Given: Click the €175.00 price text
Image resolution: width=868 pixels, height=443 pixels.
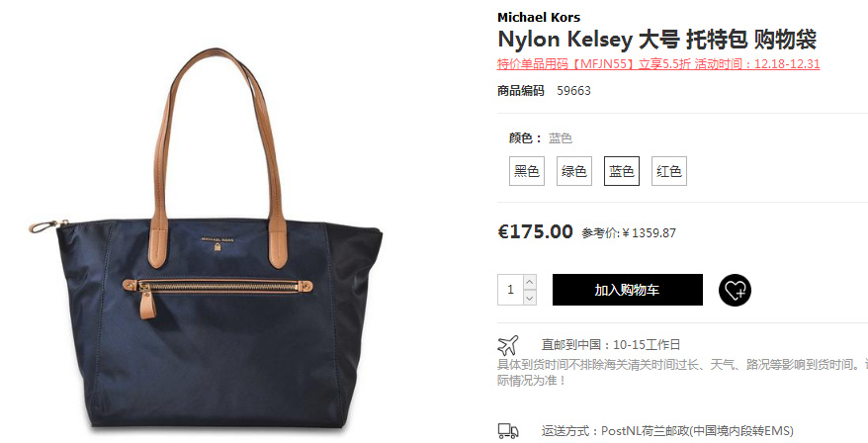Looking at the screenshot, I should (x=535, y=231).
